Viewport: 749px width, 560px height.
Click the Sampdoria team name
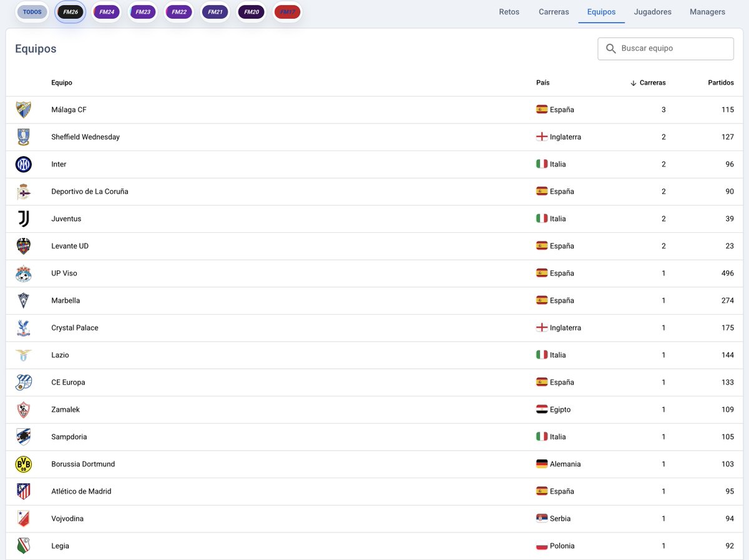69,437
